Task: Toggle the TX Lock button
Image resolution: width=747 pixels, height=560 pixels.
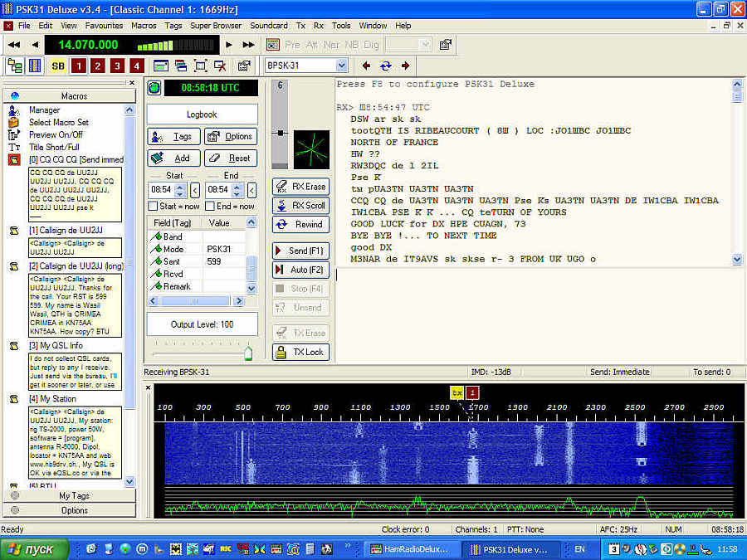Action: [x=301, y=352]
